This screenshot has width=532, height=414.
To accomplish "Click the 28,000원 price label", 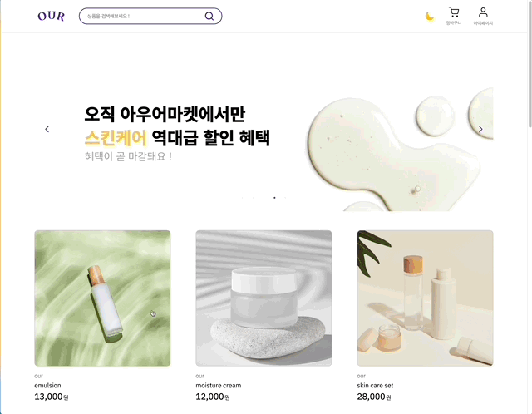I will point(374,397).
